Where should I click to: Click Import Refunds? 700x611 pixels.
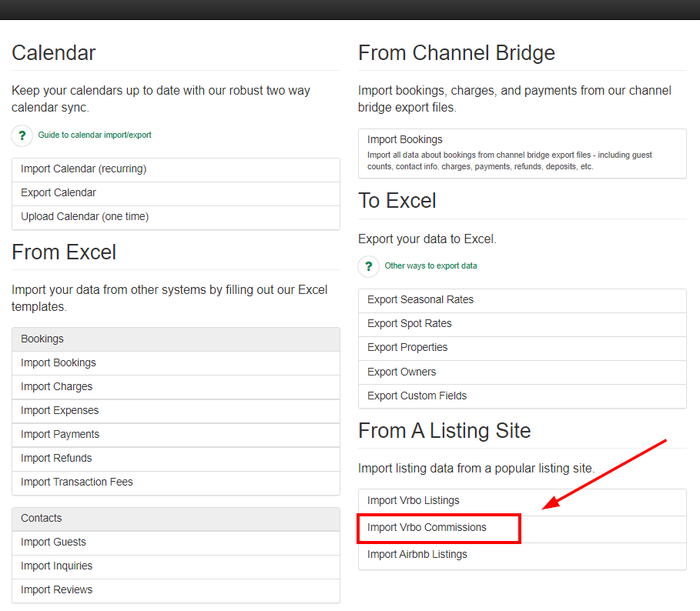click(x=56, y=459)
